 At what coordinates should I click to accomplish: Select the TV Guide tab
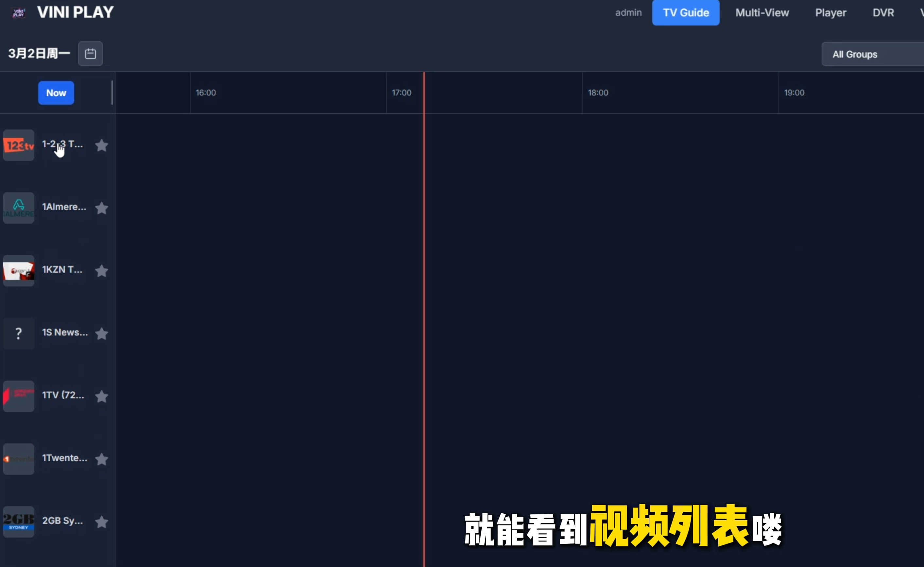[x=686, y=13]
